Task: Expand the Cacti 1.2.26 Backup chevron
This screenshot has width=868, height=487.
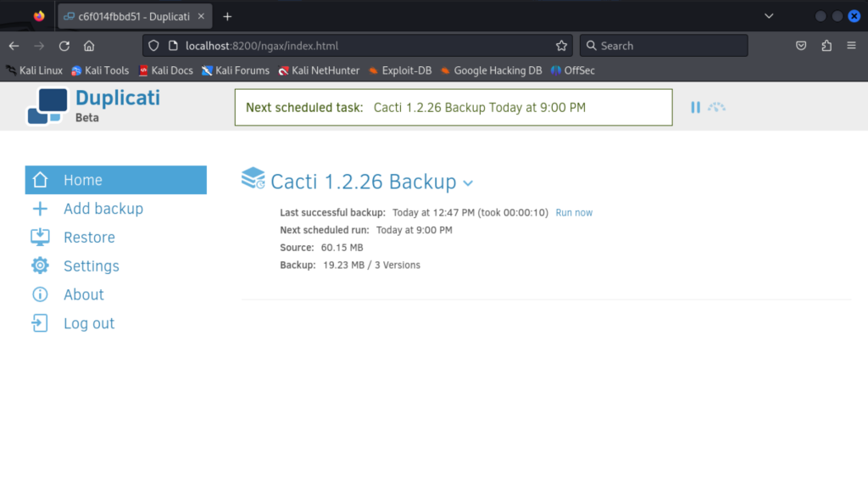Action: (468, 183)
